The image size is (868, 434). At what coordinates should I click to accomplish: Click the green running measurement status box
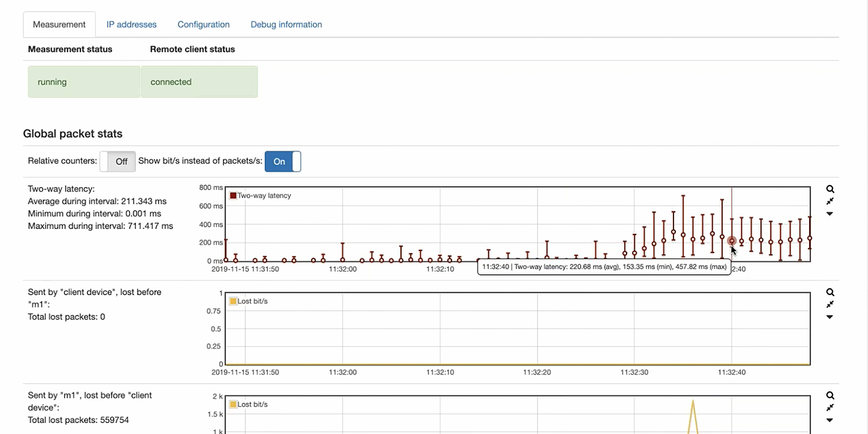pos(84,82)
